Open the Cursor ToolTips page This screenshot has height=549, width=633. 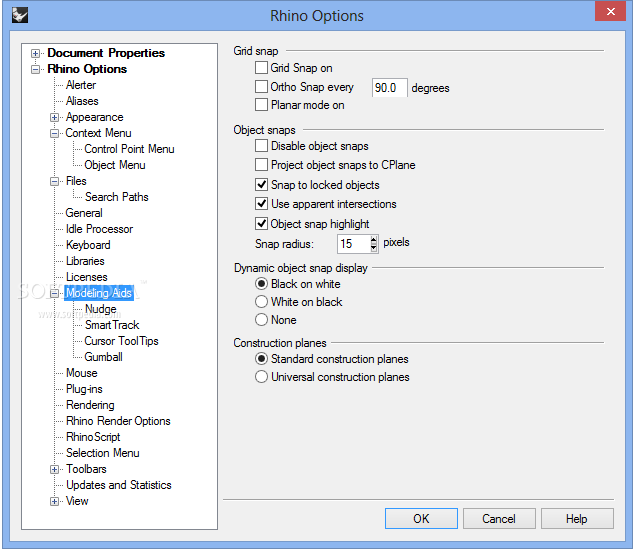[x=121, y=341]
